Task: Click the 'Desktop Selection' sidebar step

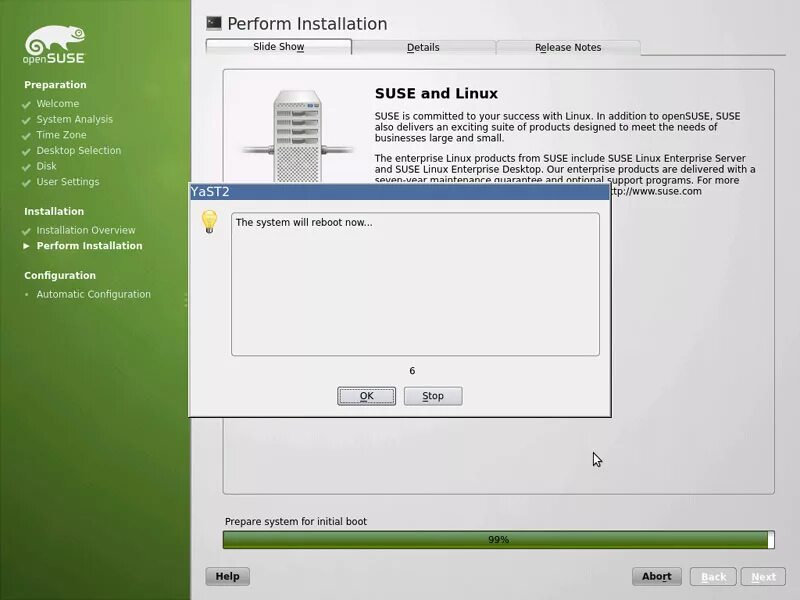Action: (x=79, y=151)
